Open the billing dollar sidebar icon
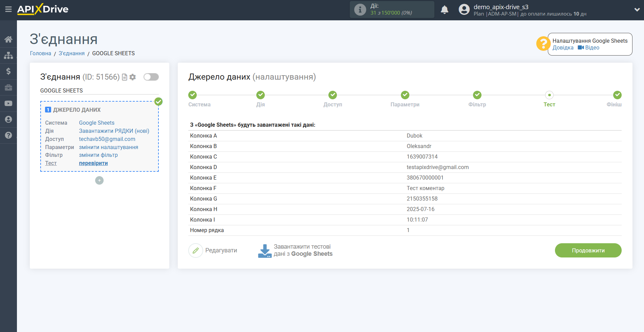Viewport: 644px width, 332px height. pyautogui.click(x=8, y=71)
